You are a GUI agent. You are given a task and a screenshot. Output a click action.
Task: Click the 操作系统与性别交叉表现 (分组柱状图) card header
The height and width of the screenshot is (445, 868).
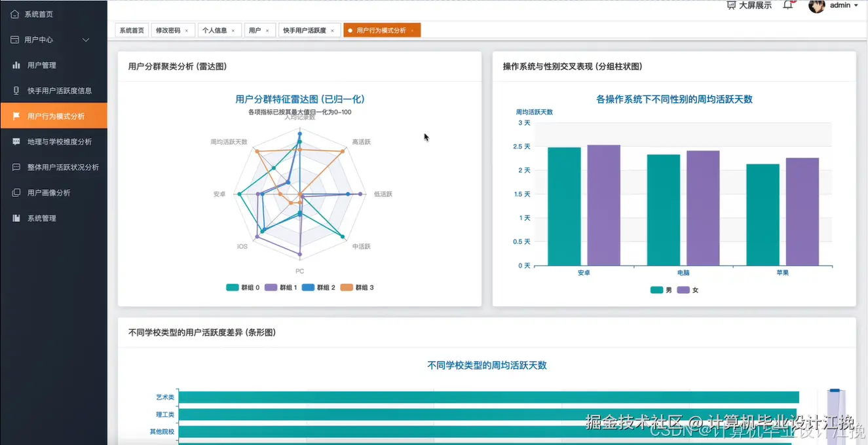click(x=572, y=66)
